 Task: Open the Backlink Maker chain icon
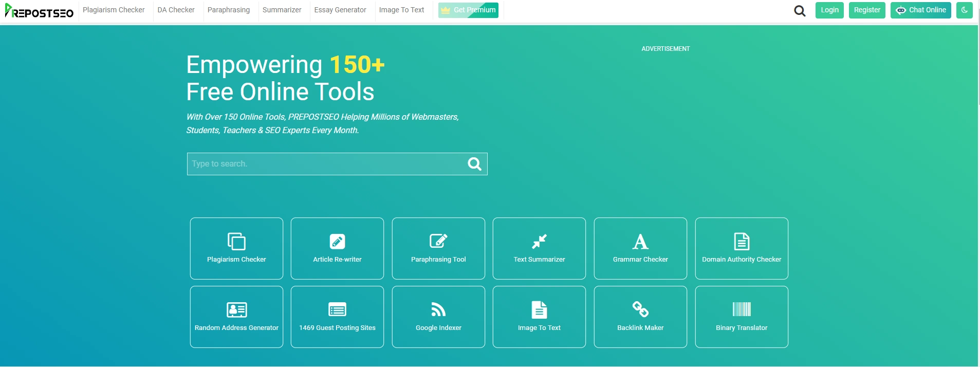tap(640, 309)
